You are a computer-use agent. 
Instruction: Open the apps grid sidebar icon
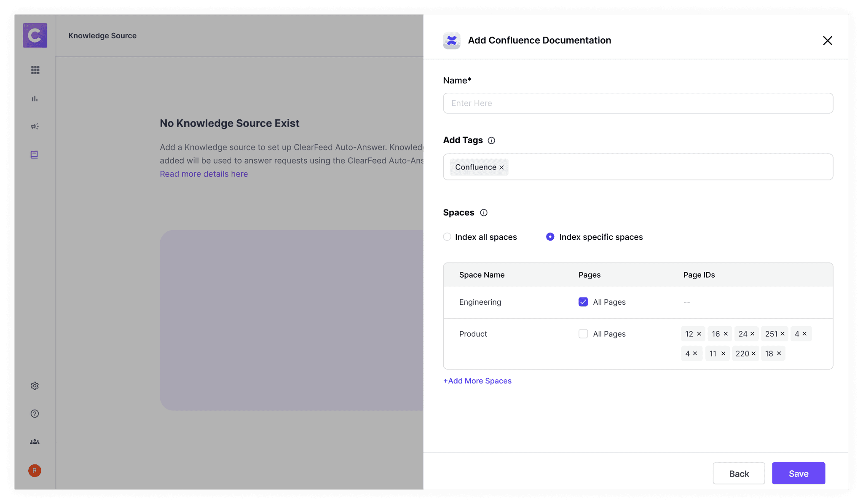pyautogui.click(x=35, y=70)
